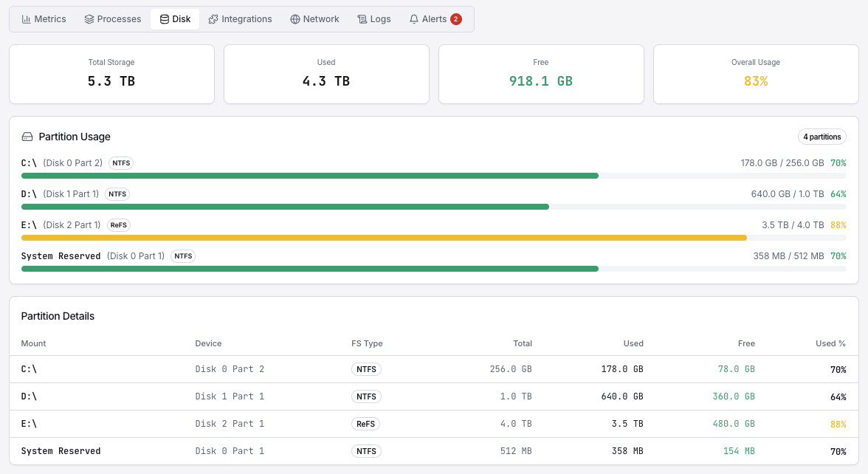Click the Used % column header
868x474 pixels.
(x=830, y=343)
